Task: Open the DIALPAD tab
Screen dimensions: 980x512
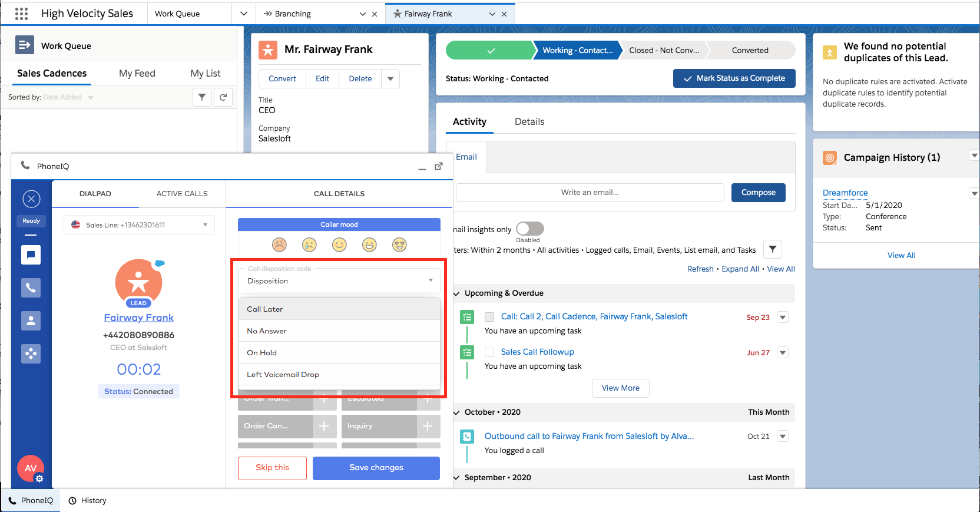Action: 95,194
